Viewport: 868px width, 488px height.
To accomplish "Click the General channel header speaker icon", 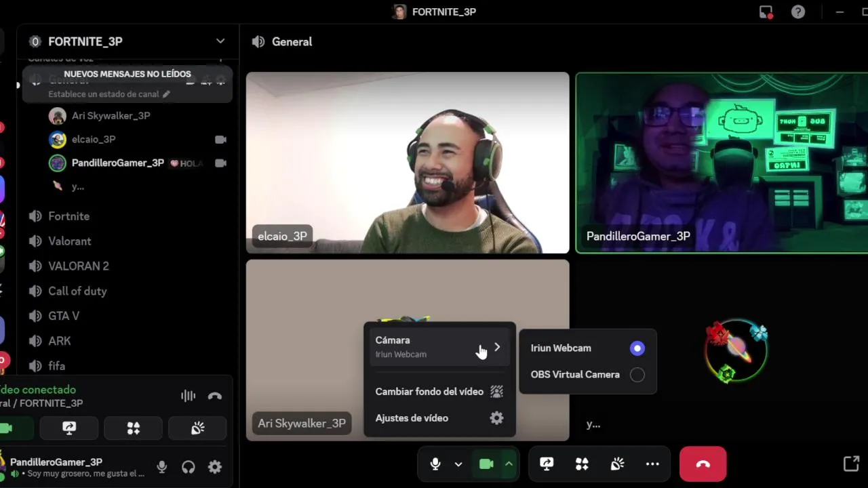I will click(258, 42).
